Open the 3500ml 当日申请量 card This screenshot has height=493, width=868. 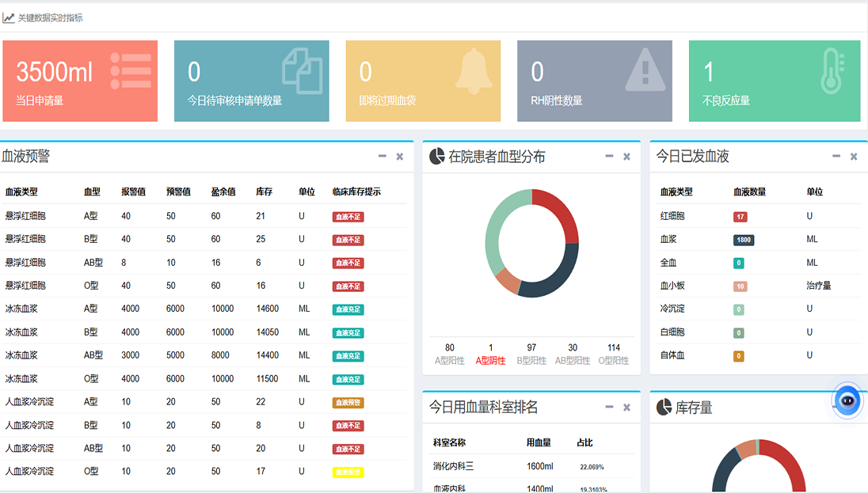[80, 81]
